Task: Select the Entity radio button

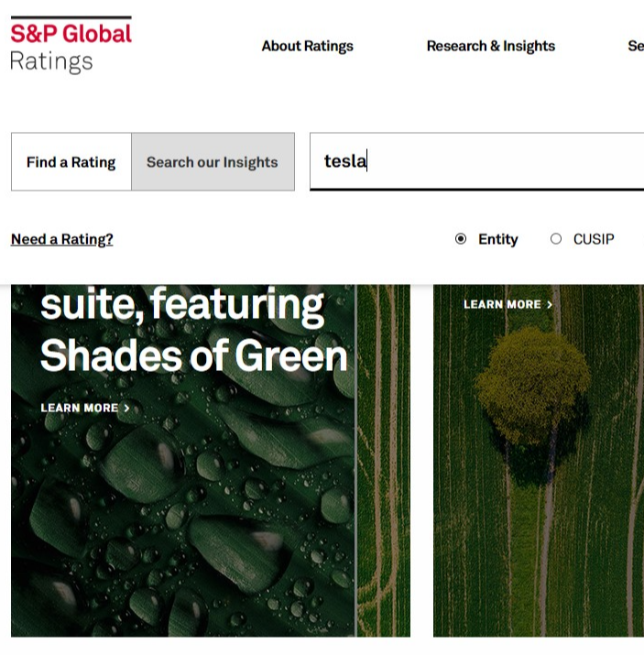Action: click(x=461, y=239)
